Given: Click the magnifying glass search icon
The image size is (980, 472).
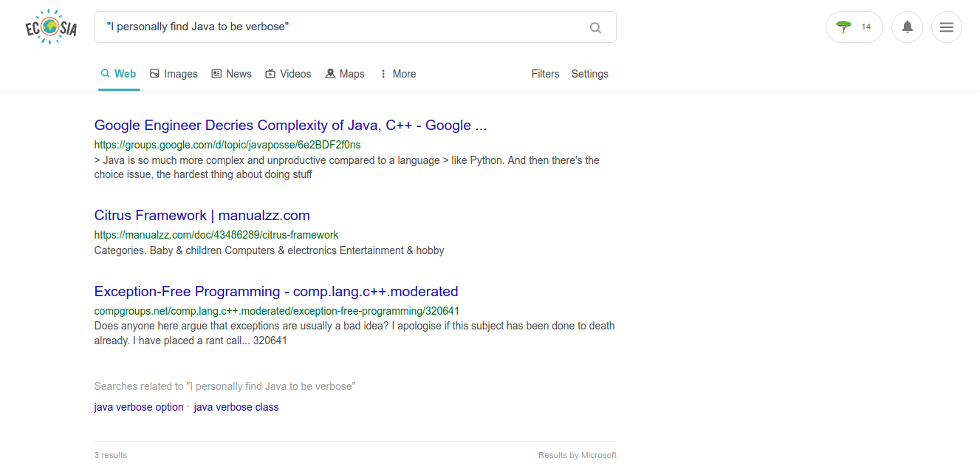Looking at the screenshot, I should 595,28.
